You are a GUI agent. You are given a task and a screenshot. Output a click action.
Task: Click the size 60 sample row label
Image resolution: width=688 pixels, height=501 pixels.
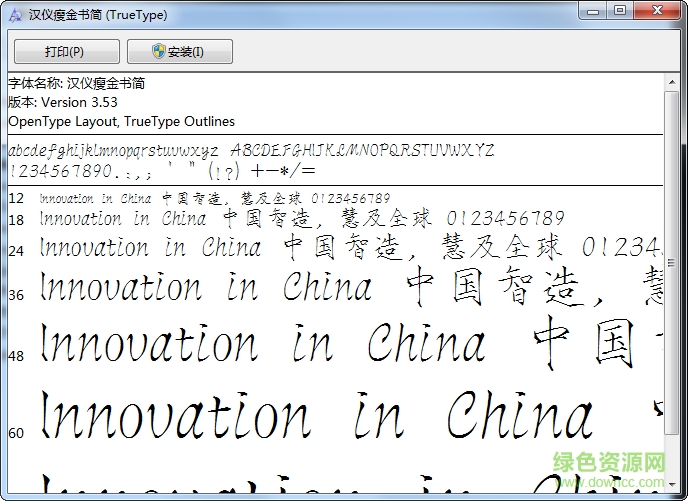click(16, 433)
